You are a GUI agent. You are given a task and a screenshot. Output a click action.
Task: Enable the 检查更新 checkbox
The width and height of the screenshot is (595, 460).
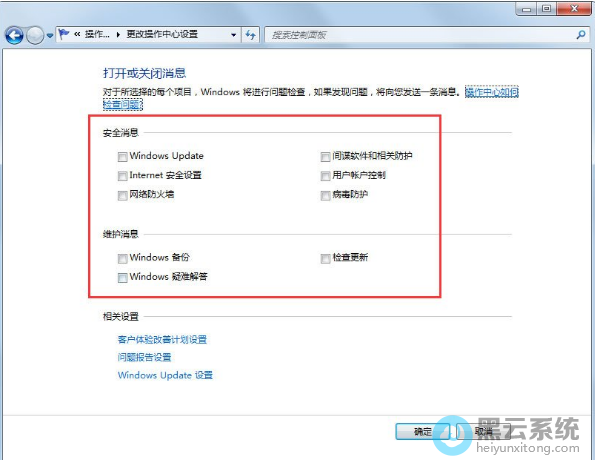coord(325,258)
